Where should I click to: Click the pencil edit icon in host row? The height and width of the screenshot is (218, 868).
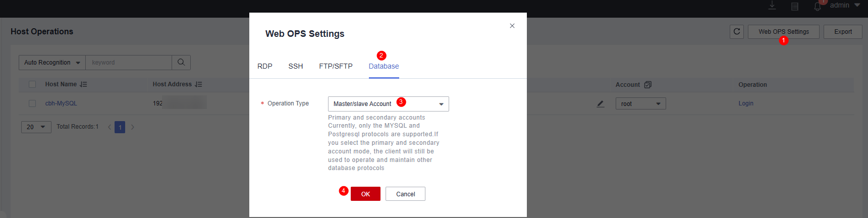pyautogui.click(x=601, y=104)
